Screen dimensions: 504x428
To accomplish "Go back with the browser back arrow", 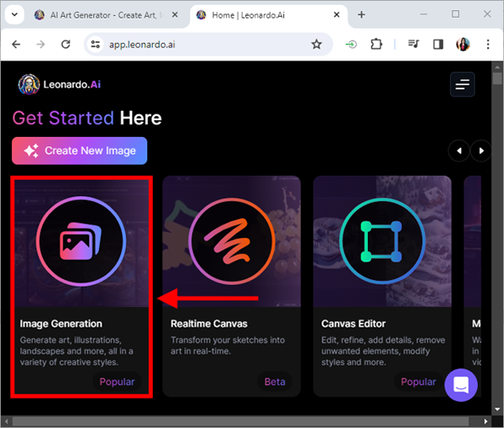I will [16, 44].
